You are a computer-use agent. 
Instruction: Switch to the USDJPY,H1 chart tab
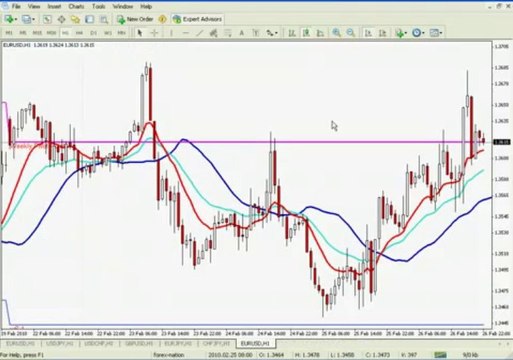[60, 343]
